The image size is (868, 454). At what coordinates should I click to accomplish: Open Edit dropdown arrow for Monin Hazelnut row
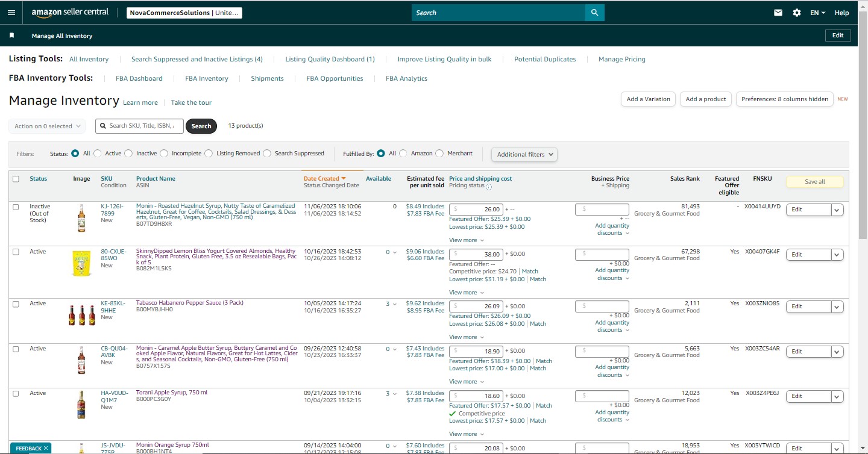pos(837,210)
